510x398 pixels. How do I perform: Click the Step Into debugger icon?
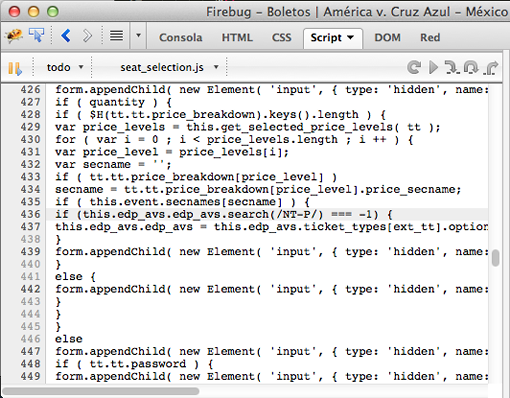pos(452,67)
